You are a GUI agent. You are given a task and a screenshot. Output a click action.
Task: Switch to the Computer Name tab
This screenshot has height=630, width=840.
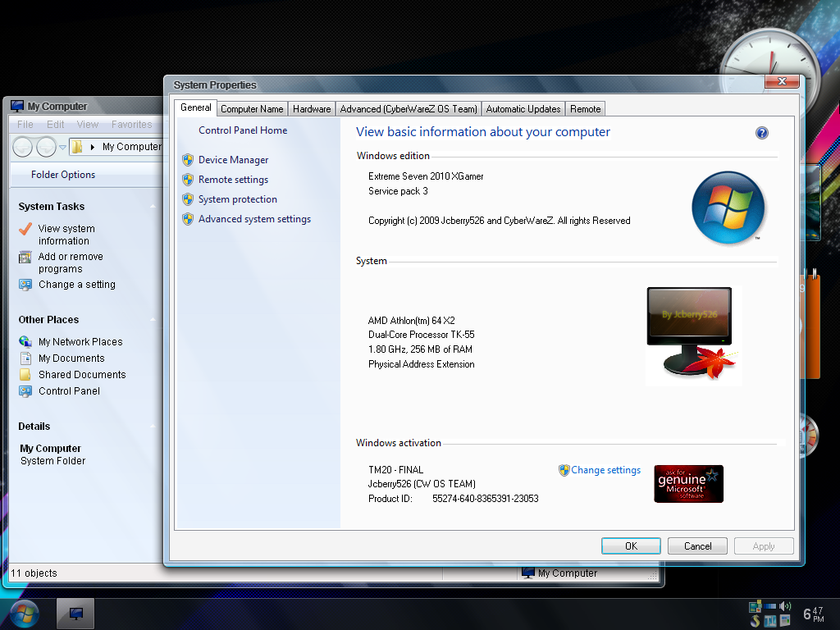point(252,109)
